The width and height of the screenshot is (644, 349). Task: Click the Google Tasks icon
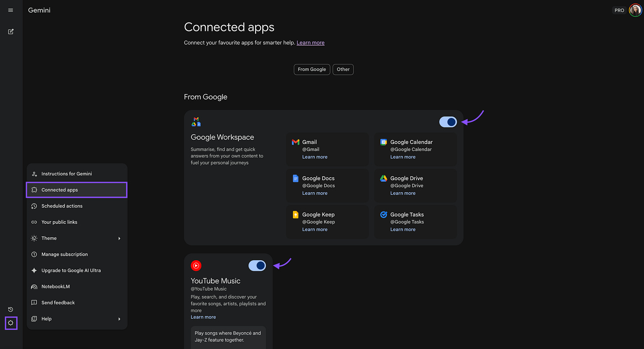(383, 214)
